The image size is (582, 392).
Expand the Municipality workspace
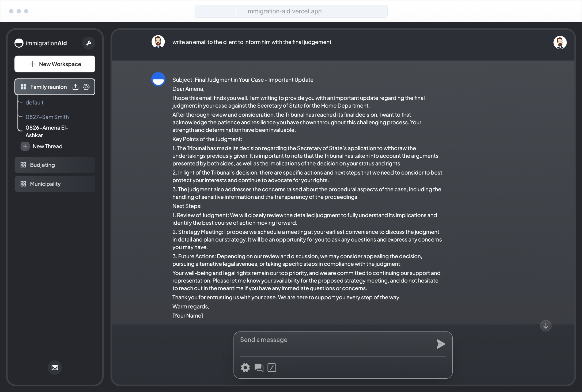[x=55, y=184]
